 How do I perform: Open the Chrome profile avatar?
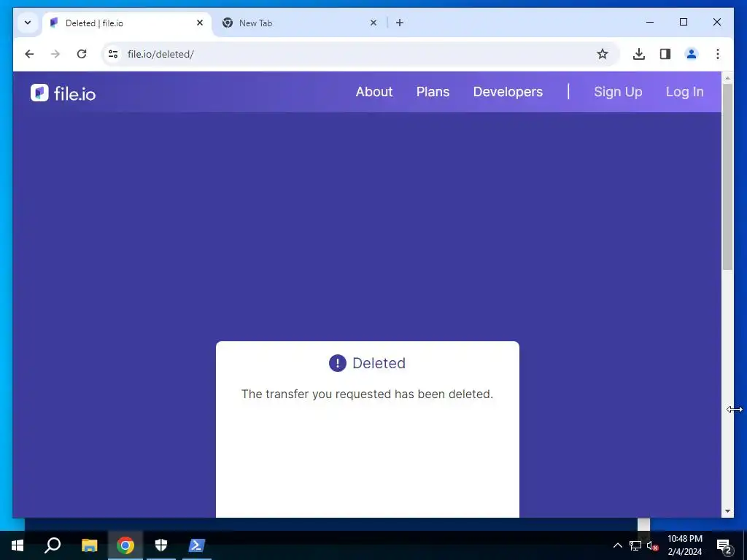[692, 54]
